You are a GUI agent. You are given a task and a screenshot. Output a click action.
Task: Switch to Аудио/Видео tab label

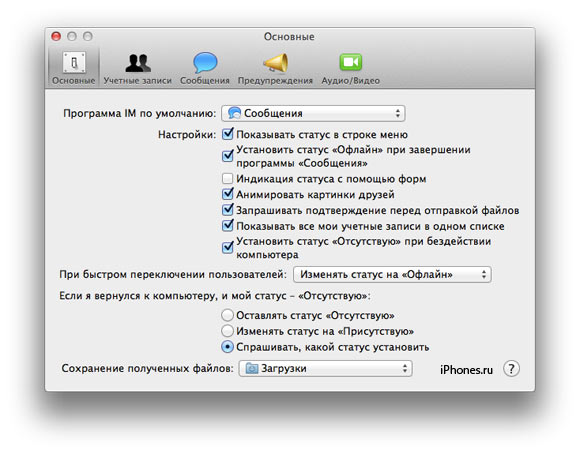(x=350, y=81)
